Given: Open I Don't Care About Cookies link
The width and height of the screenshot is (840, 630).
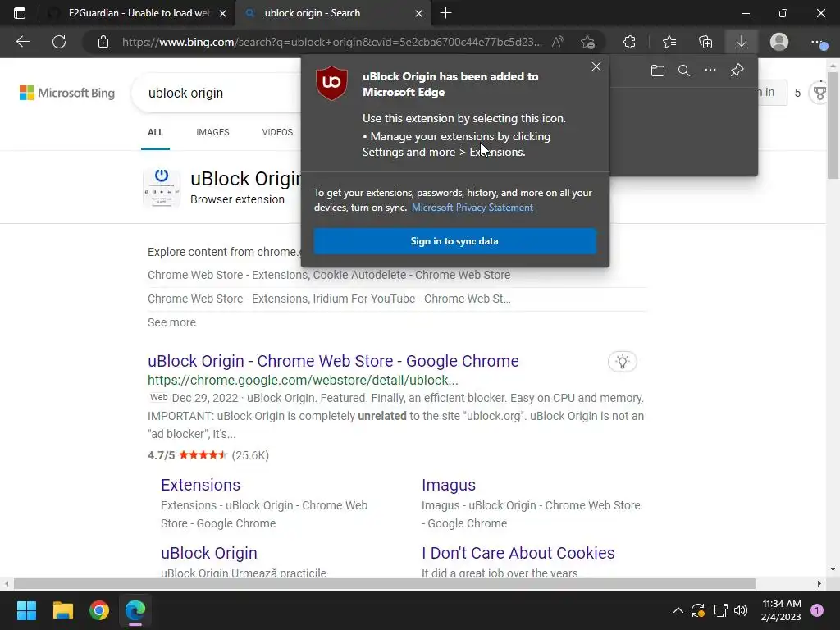Looking at the screenshot, I should pos(518,553).
